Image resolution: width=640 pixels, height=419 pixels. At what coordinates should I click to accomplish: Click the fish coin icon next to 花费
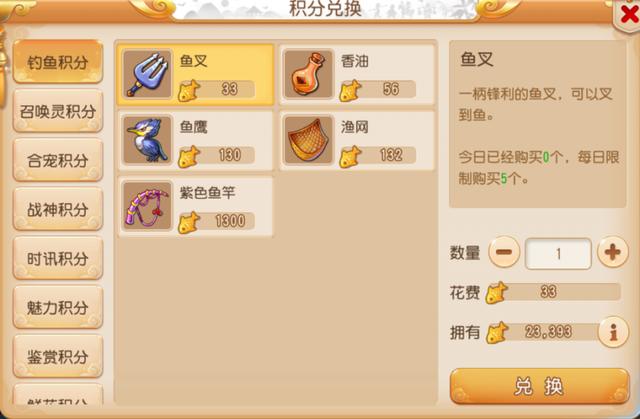point(496,293)
